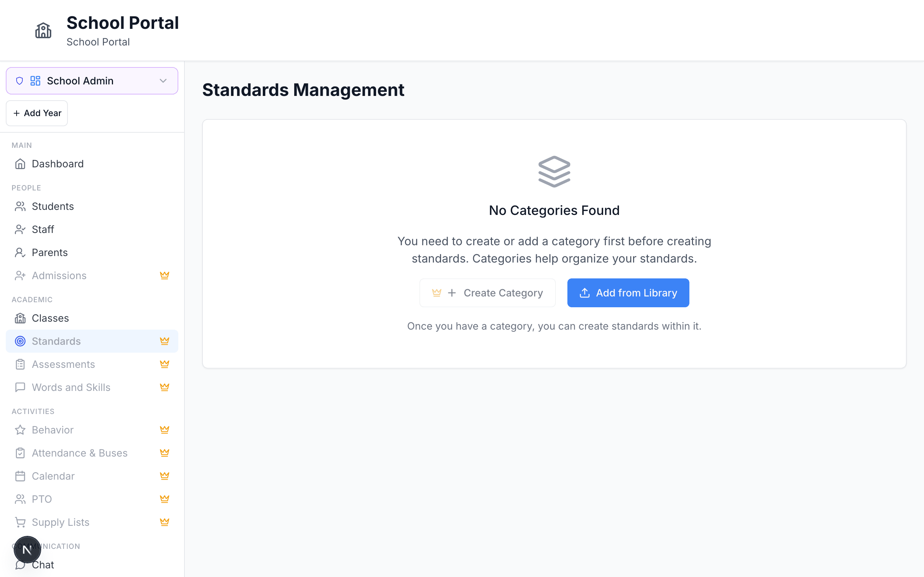Expand the School Admin role dropdown
Viewport: 924px width, 577px height.
(92, 81)
